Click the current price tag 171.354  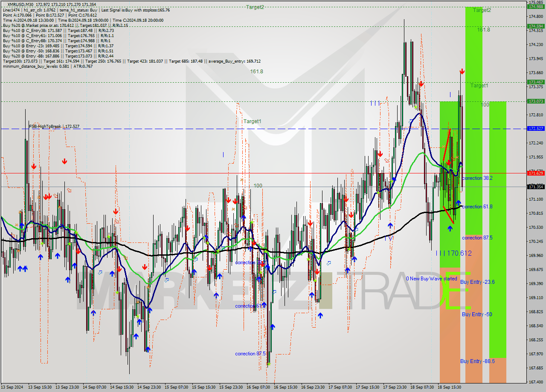(x=536, y=187)
